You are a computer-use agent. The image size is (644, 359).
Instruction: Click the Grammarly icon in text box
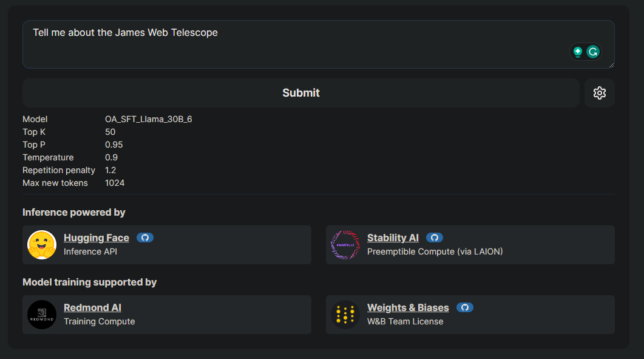pyautogui.click(x=593, y=52)
